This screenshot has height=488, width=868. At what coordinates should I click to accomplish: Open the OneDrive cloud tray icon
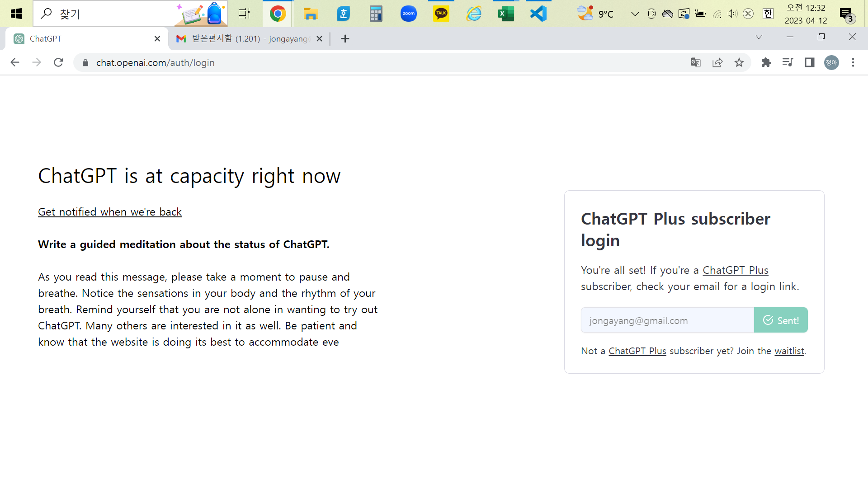[x=667, y=14]
